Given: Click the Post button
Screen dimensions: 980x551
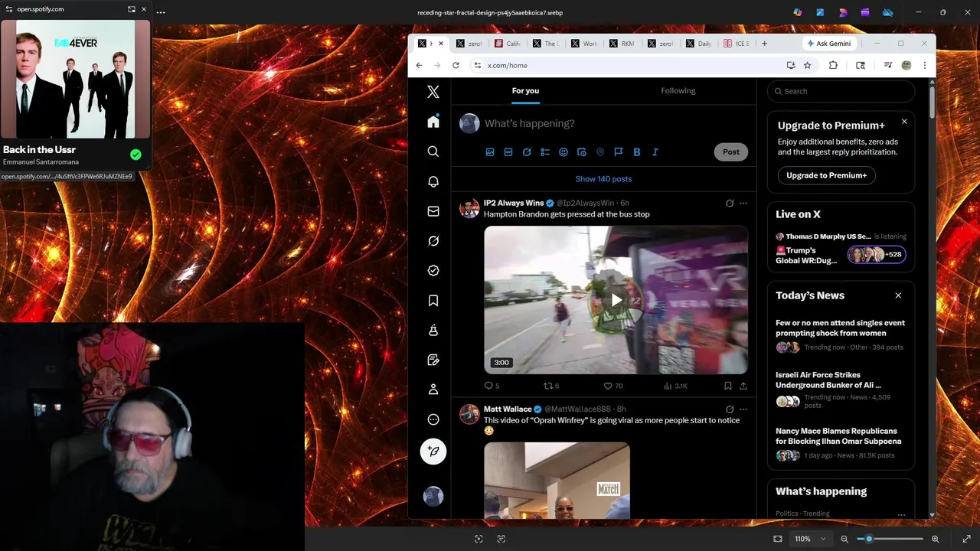Looking at the screenshot, I should pyautogui.click(x=731, y=152).
